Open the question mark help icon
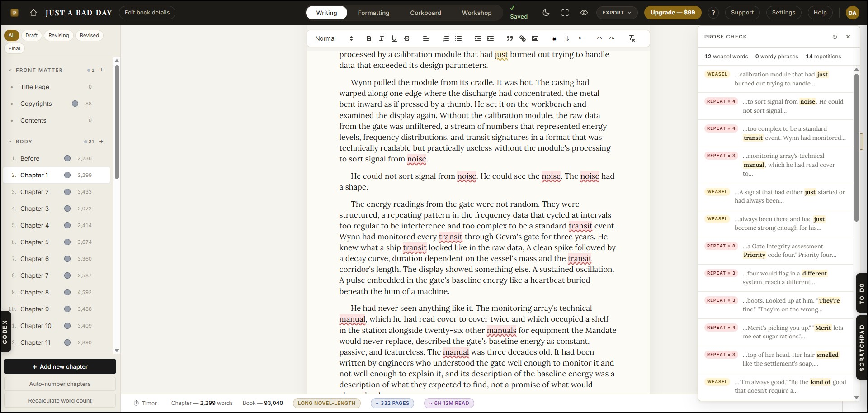This screenshot has width=868, height=413. 713,13
